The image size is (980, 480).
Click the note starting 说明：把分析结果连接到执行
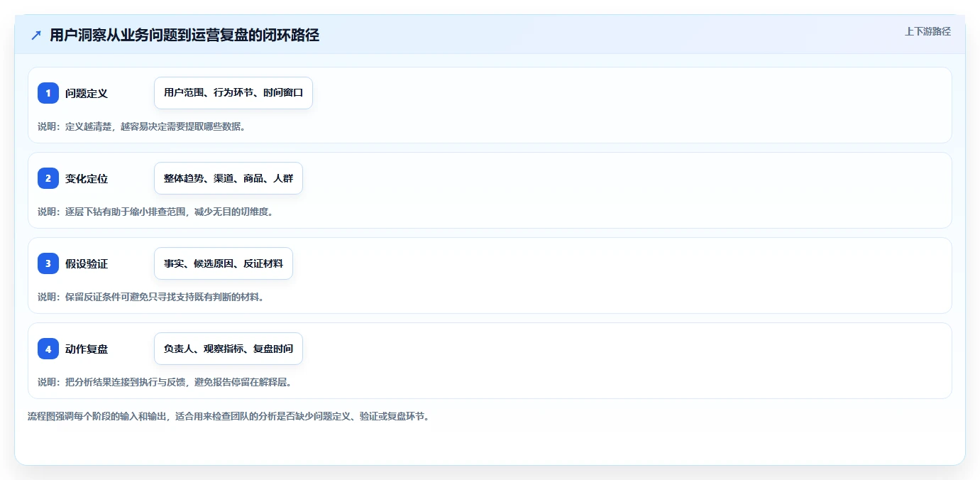click(165, 382)
